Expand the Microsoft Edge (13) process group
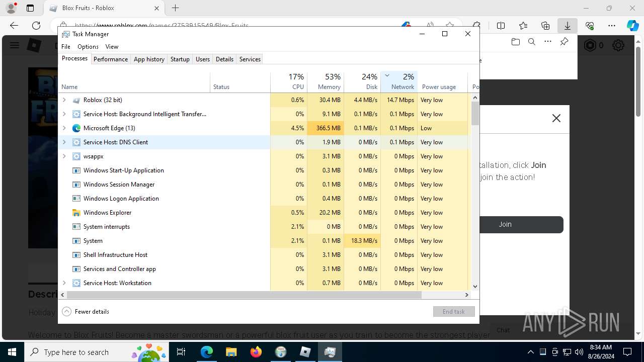This screenshot has height=362, width=644. click(x=64, y=128)
